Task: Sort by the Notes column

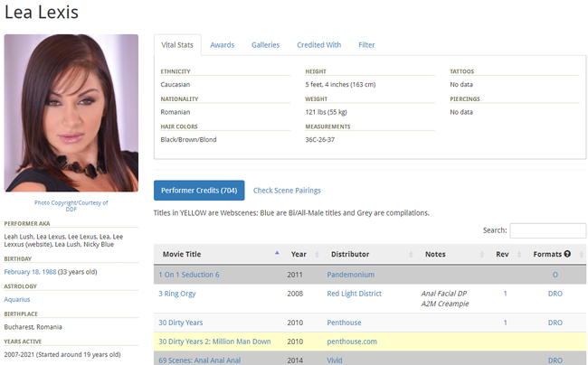Action: tap(452, 254)
